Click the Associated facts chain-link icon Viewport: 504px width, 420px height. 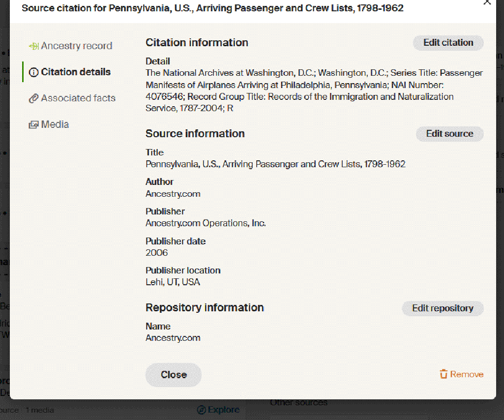pyautogui.click(x=33, y=98)
